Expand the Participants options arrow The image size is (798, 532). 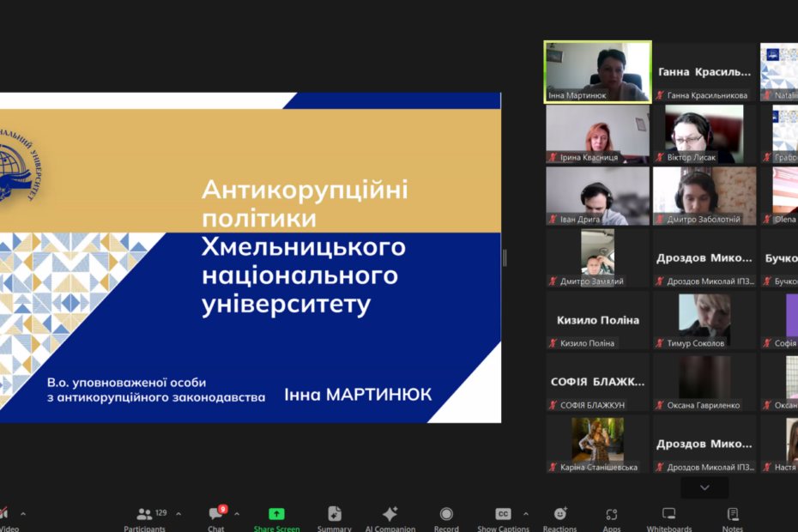click(178, 514)
